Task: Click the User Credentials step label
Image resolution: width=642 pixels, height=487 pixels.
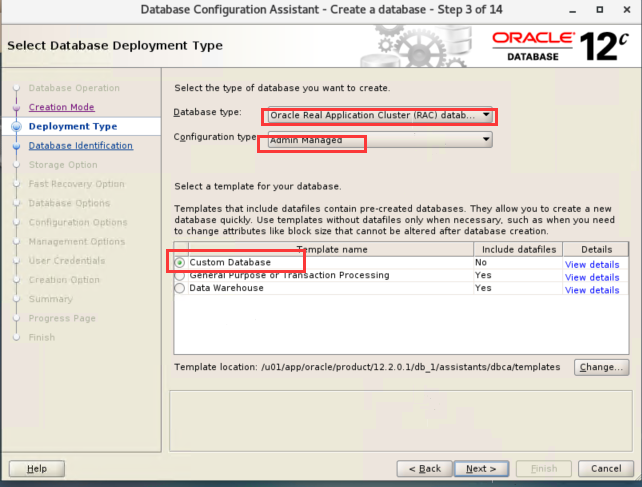Action: coord(67,260)
